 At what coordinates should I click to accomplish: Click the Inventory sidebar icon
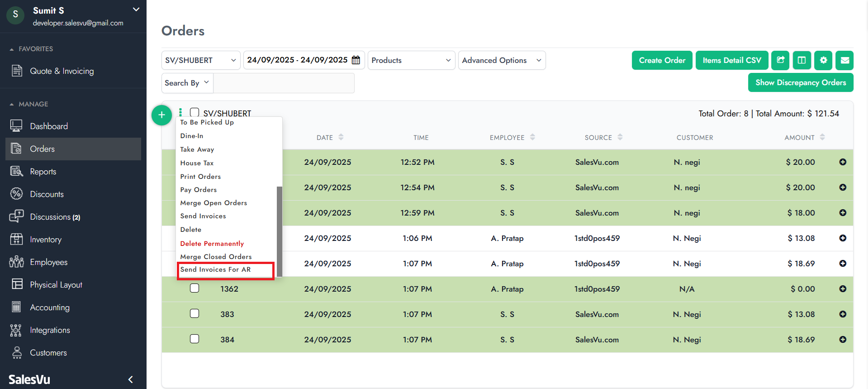point(16,239)
